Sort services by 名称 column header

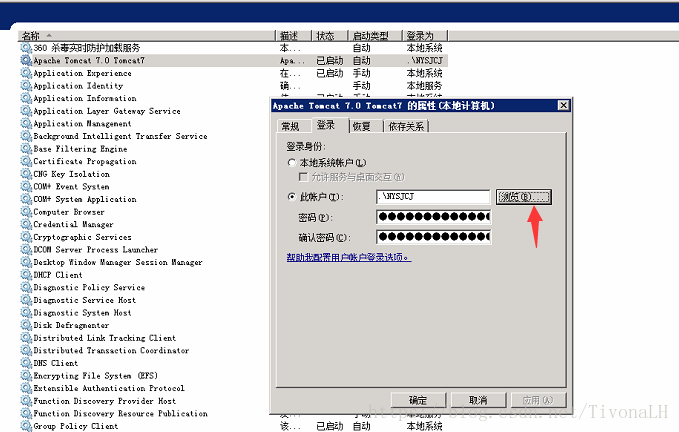146,35
